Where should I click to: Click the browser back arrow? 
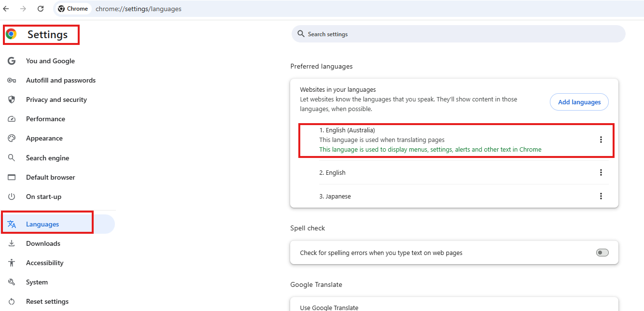(x=6, y=9)
